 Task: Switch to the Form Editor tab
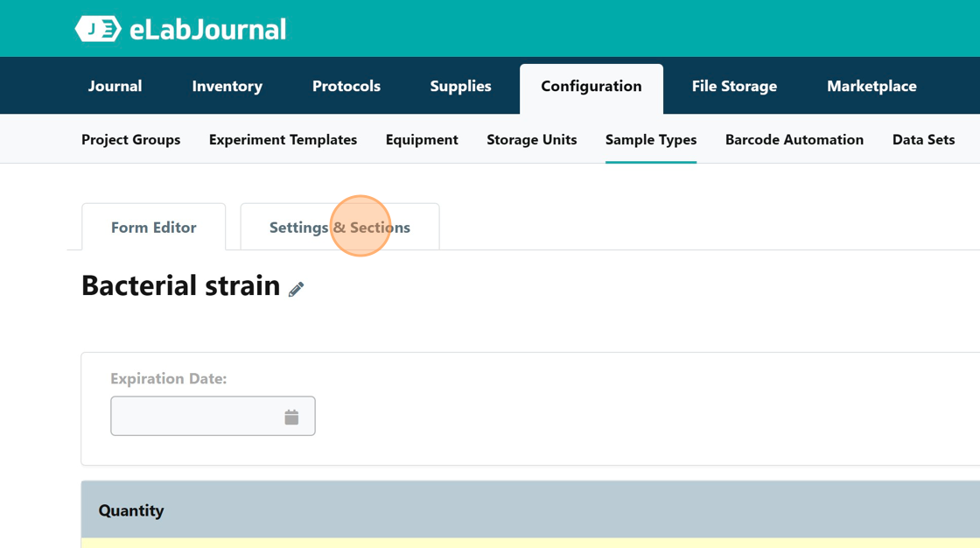(154, 227)
